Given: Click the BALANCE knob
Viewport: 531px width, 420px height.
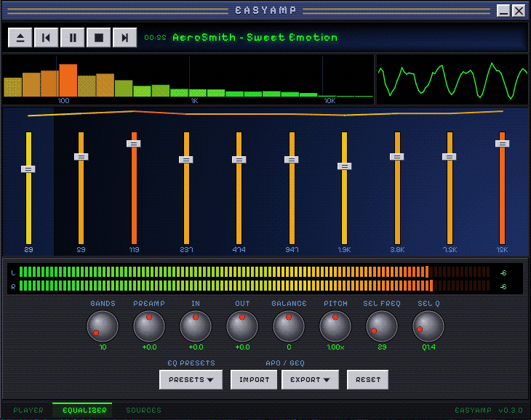Looking at the screenshot, I should (x=289, y=326).
